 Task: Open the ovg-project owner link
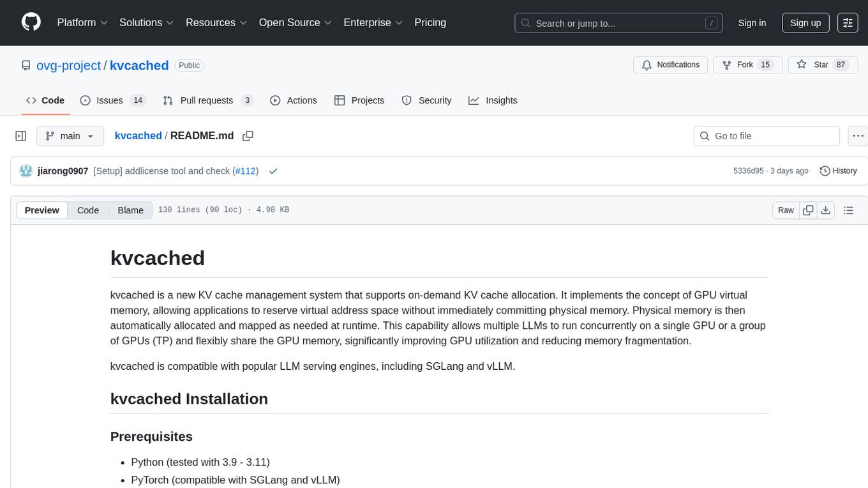coord(69,65)
